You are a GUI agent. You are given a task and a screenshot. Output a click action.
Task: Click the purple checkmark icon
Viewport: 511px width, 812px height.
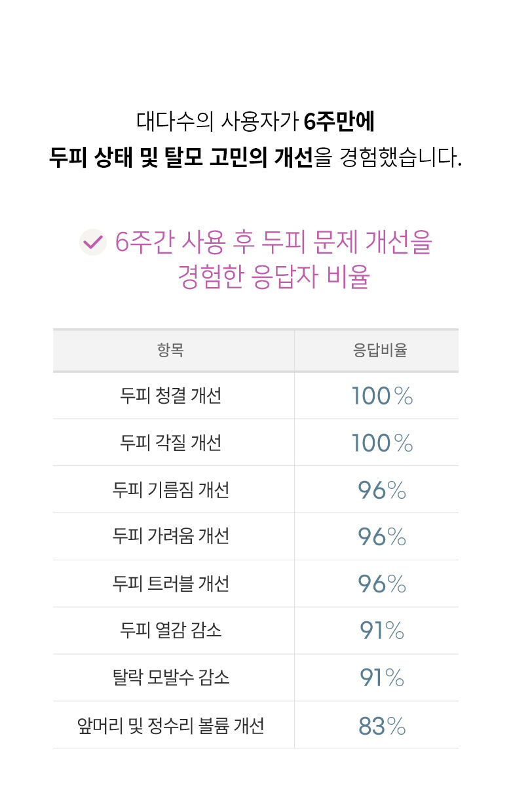coord(92,242)
